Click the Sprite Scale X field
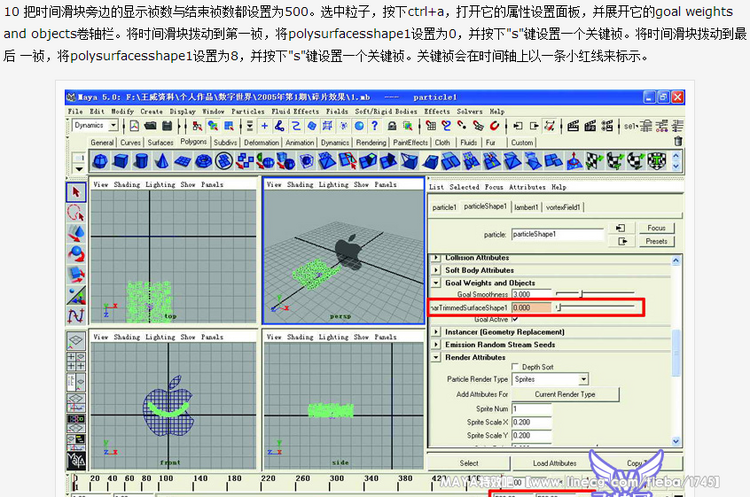 [531, 422]
